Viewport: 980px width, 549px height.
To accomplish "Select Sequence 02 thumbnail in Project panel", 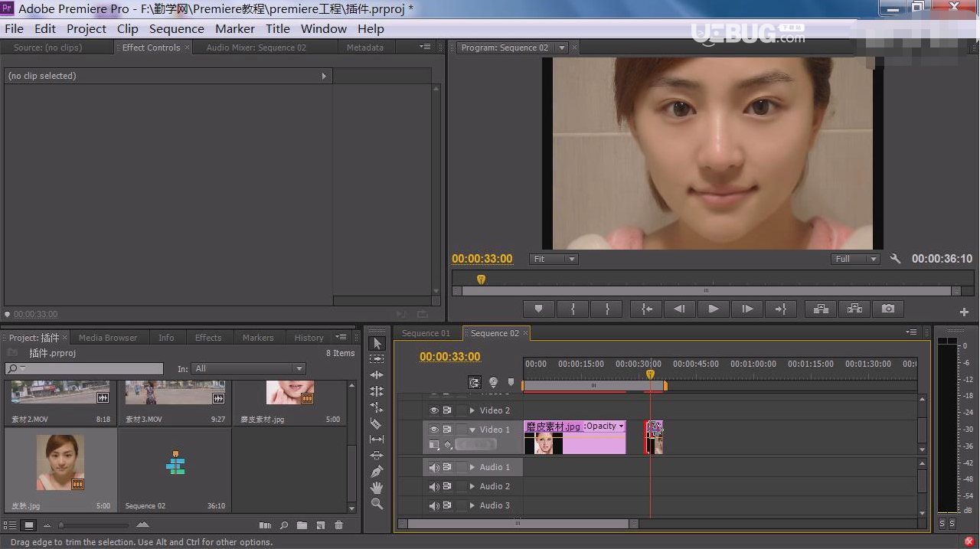I will point(175,464).
